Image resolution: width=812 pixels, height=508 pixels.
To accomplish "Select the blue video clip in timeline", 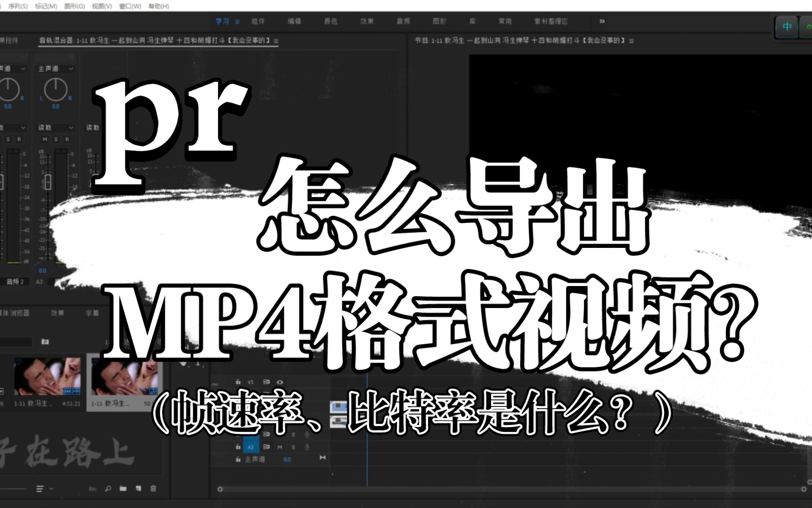I will point(339,406).
